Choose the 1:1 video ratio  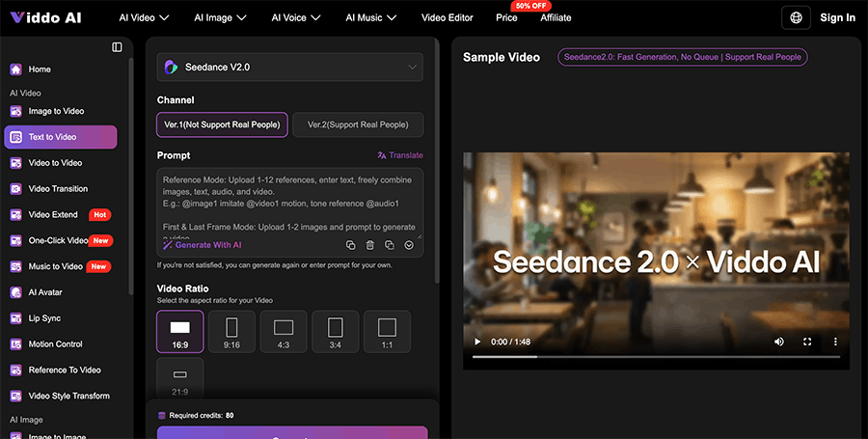[x=387, y=331]
